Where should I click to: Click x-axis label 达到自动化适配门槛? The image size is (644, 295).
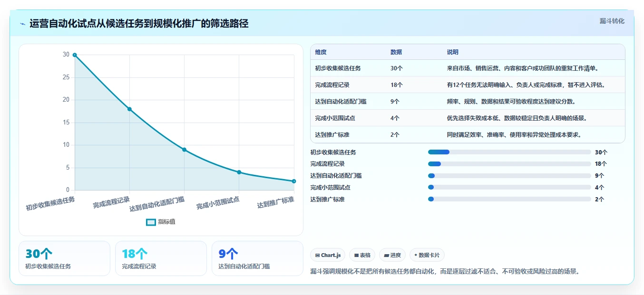(157, 204)
